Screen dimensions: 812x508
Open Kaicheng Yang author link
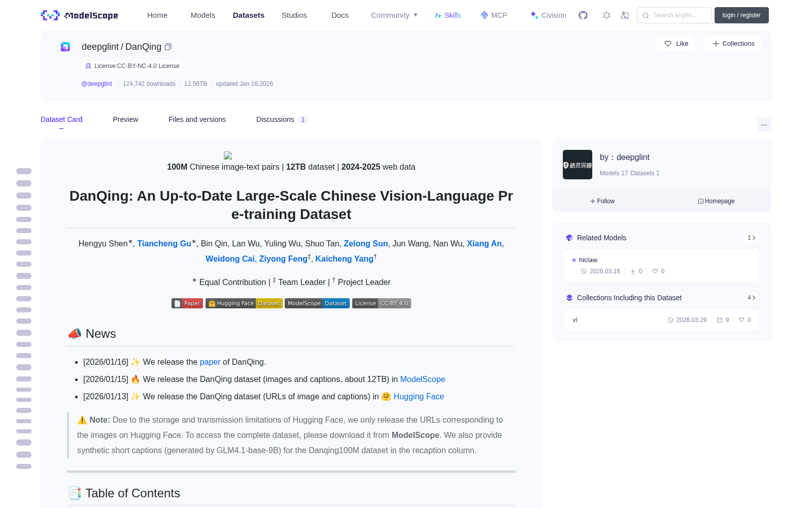click(x=345, y=259)
